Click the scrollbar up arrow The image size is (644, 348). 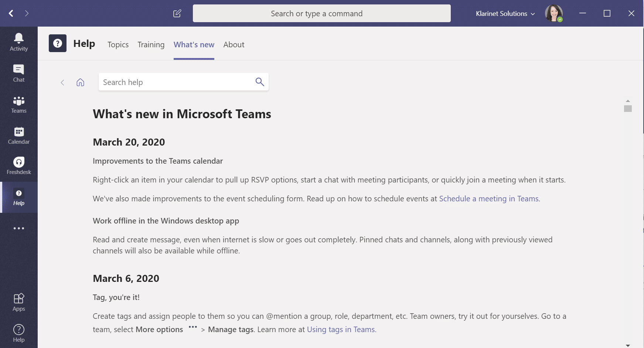(x=628, y=101)
